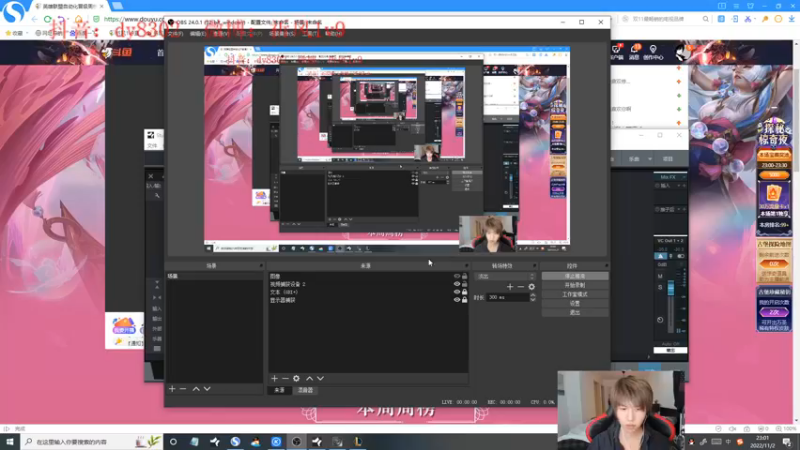The image size is (800, 450).
Task: Switch to the 混音器 tab
Action: click(x=305, y=390)
